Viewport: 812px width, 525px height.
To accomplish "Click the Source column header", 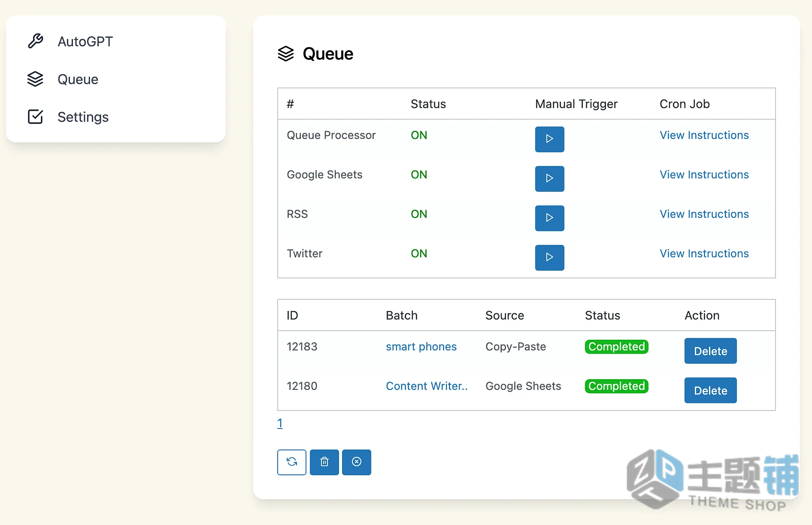I will point(504,315).
